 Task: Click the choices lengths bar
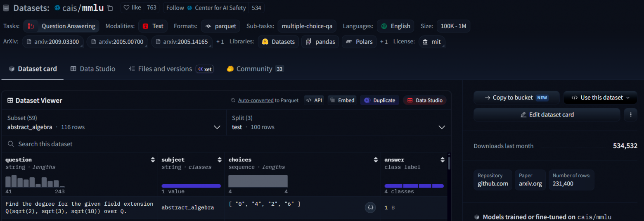click(258, 181)
